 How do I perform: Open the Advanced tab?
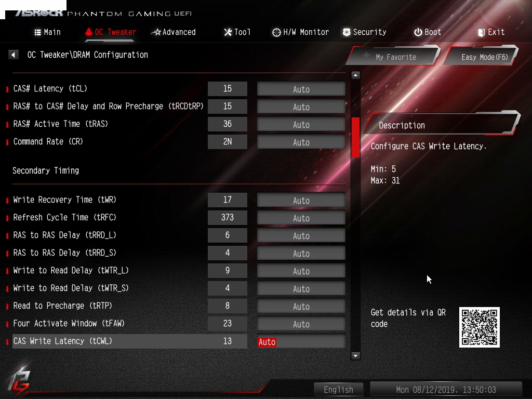[x=174, y=32]
